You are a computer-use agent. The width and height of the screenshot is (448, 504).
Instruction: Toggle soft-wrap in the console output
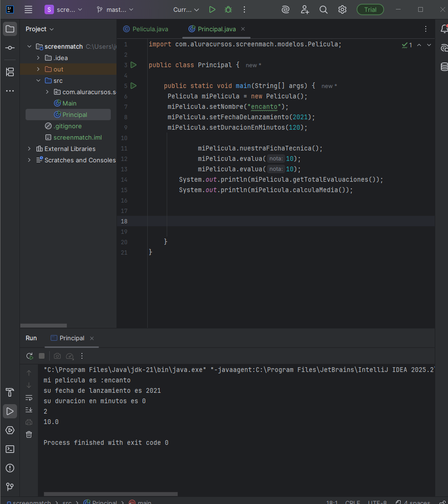[x=29, y=398]
